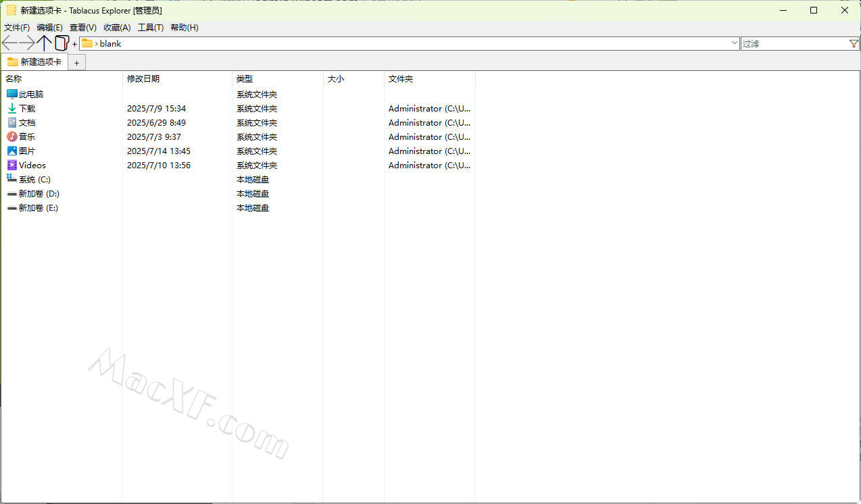This screenshot has width=861, height=504.
Task: Expand the breadcrumb chevron before blank
Action: (96, 44)
